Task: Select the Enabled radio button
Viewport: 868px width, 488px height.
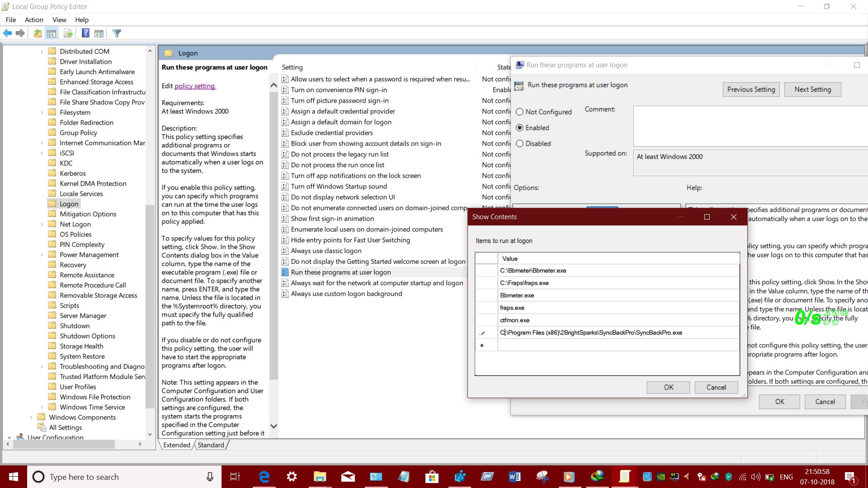Action: pos(519,128)
